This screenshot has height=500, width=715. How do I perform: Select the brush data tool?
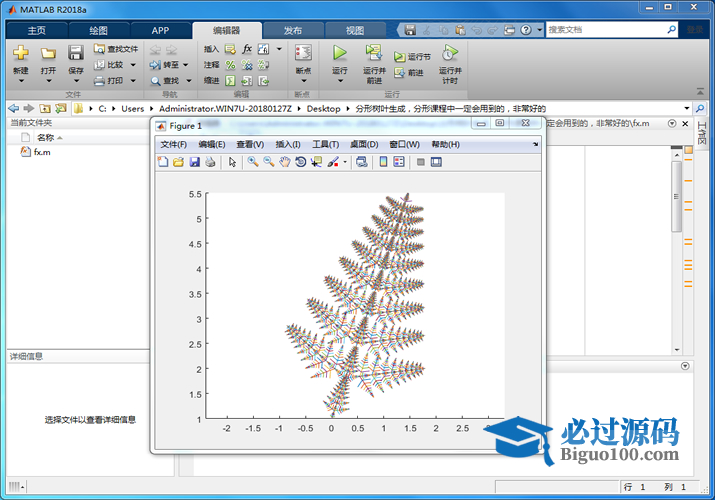pyautogui.click(x=333, y=162)
